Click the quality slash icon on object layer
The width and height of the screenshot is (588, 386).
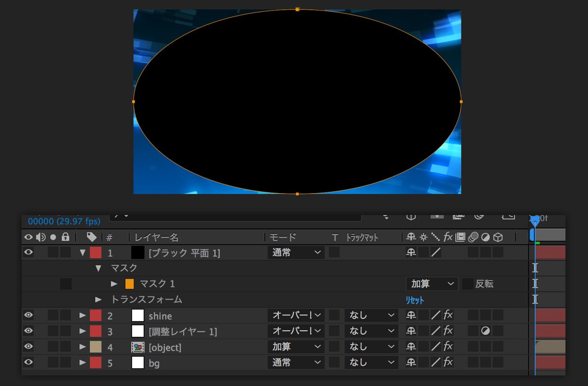point(435,346)
